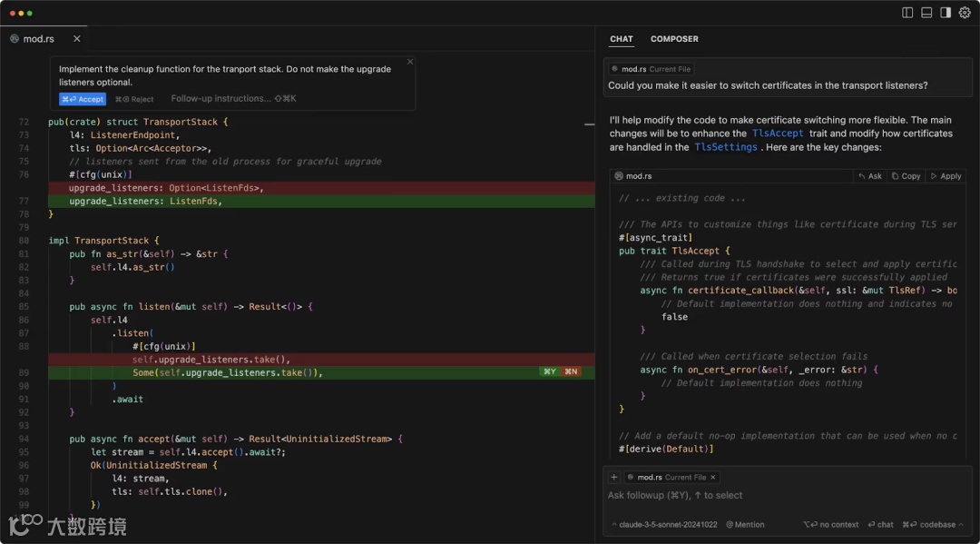Click the plus icon to add context
The height and width of the screenshot is (544, 980).
click(x=614, y=477)
